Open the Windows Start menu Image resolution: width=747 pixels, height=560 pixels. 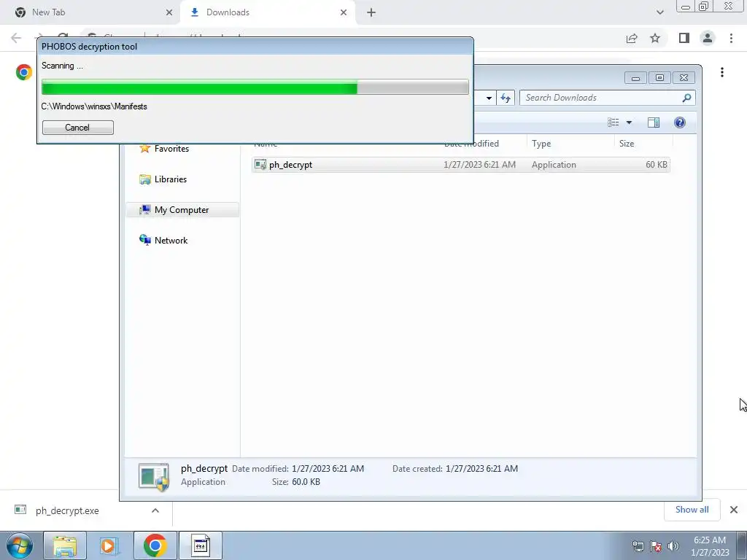tap(20, 545)
